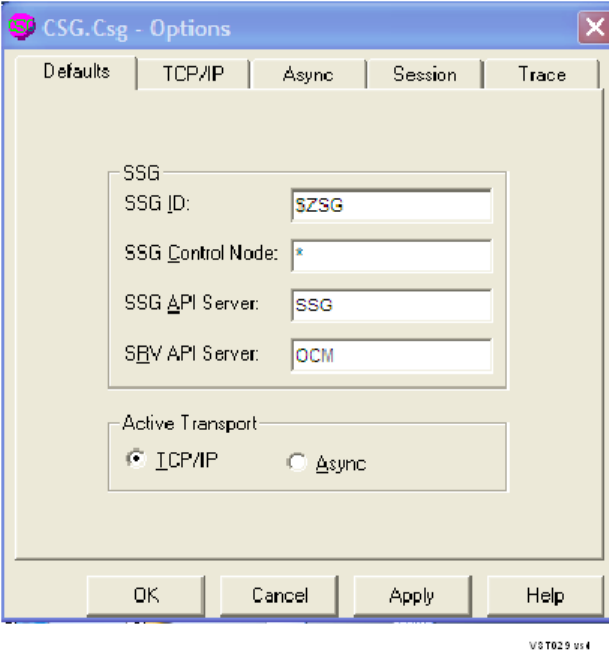The height and width of the screenshot is (657, 609).
Task: Switch to the Defaults tab
Action: coord(76,72)
